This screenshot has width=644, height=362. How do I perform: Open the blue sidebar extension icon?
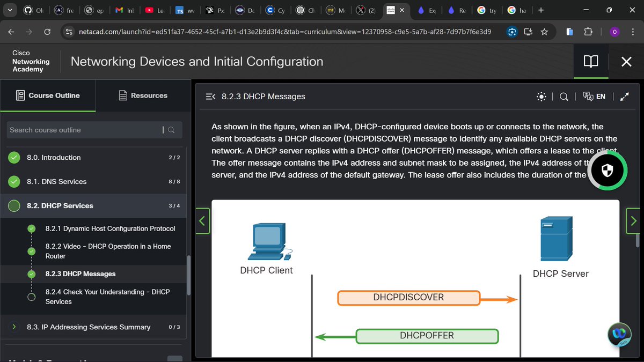(x=570, y=32)
